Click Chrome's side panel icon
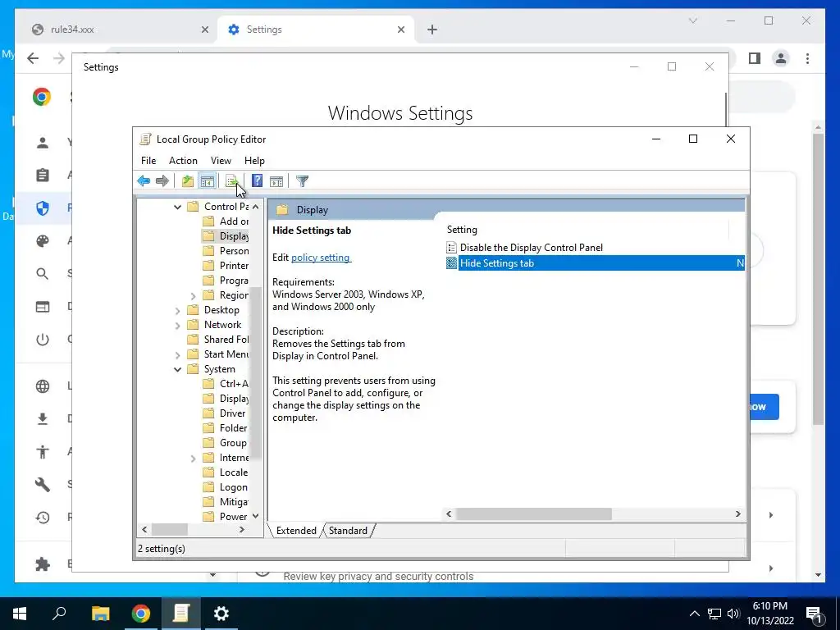The image size is (840, 630). point(755,58)
